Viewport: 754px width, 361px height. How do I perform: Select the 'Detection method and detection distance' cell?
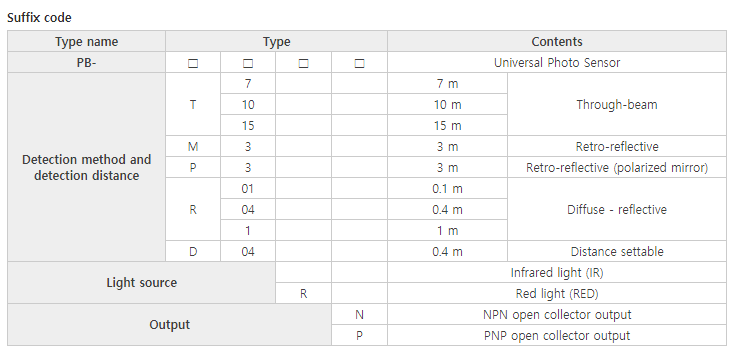[x=87, y=167]
